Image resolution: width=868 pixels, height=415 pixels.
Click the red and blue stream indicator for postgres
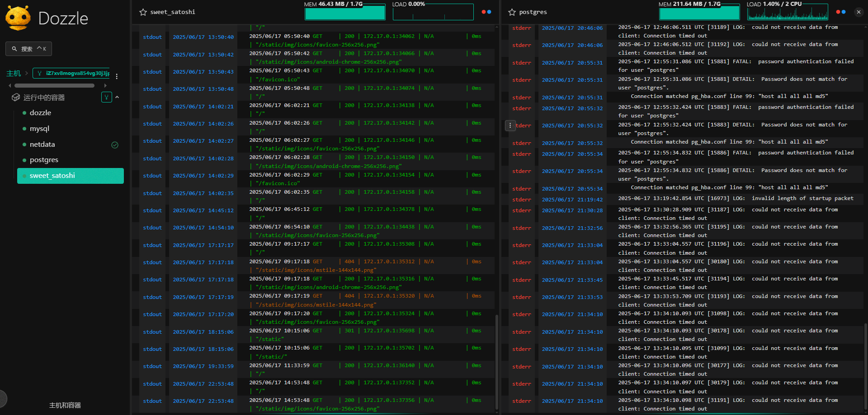(x=841, y=12)
